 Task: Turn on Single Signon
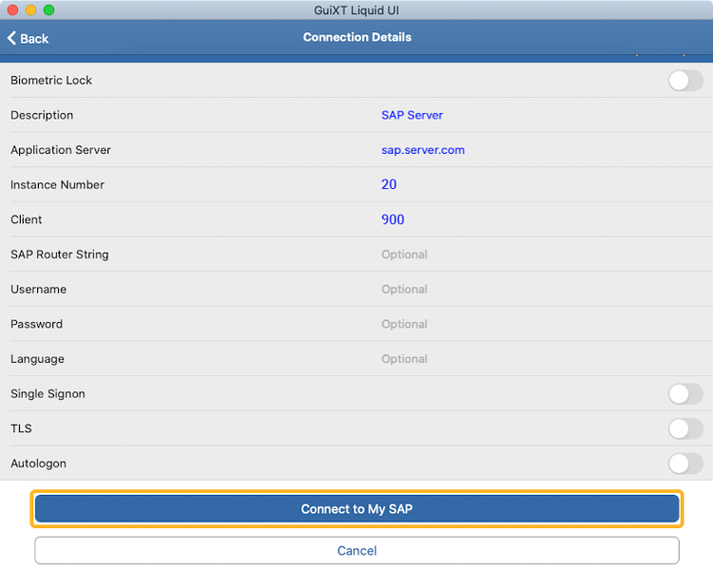point(684,394)
